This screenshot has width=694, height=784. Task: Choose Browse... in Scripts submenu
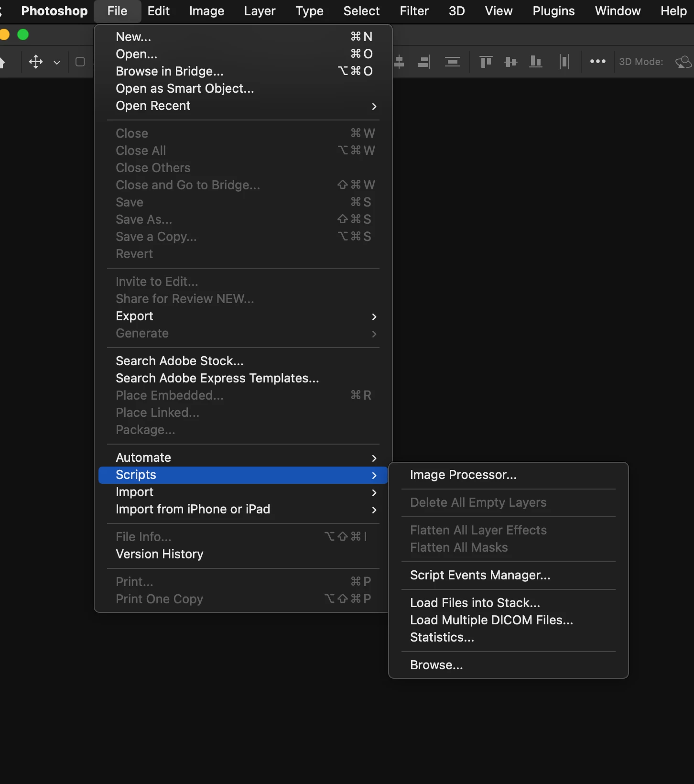pos(509,665)
